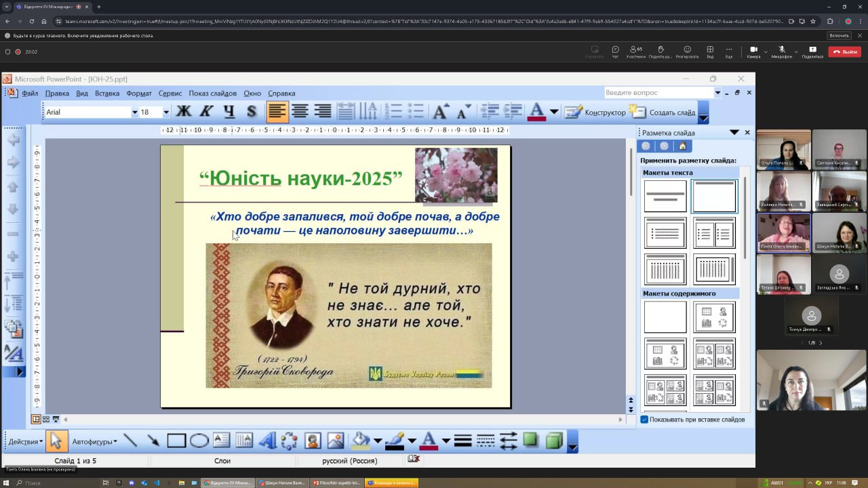Click the red Выйти leave button
Viewport: 868px width, 488px height.
[x=844, y=52]
